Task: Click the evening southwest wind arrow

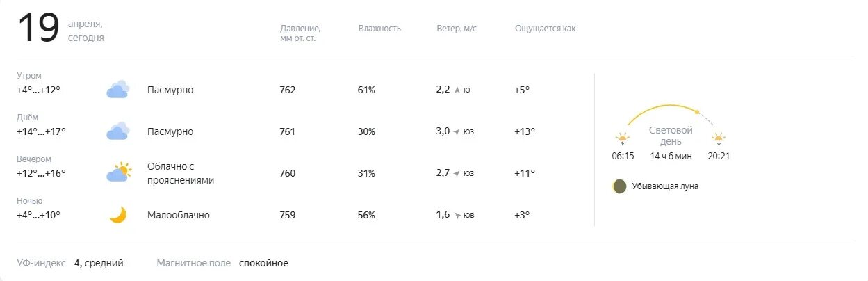Action: (457, 173)
